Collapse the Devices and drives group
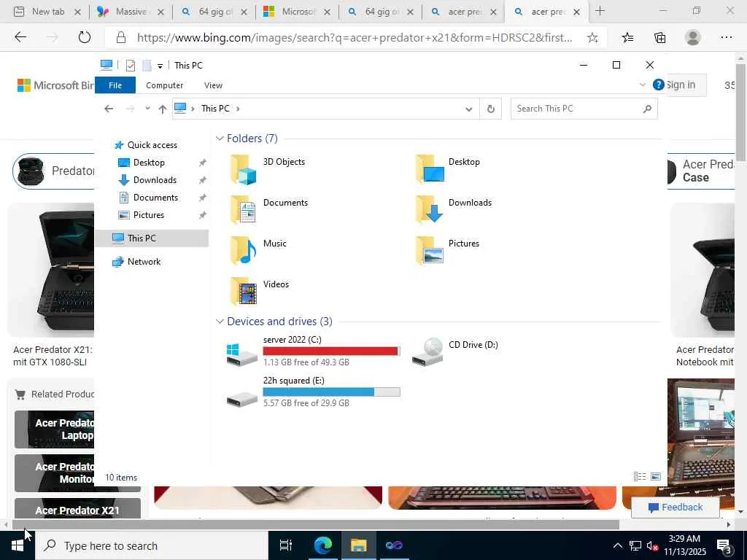Screen dimensions: 747x560 click(220, 322)
